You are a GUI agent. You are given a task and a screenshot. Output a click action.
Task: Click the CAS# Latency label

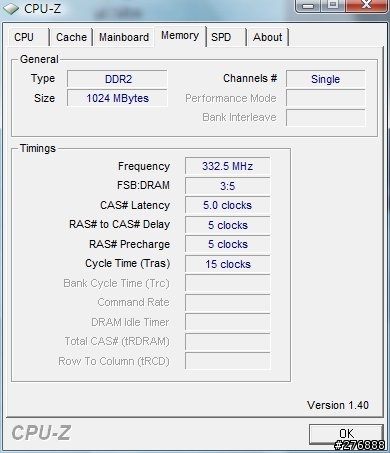135,205
